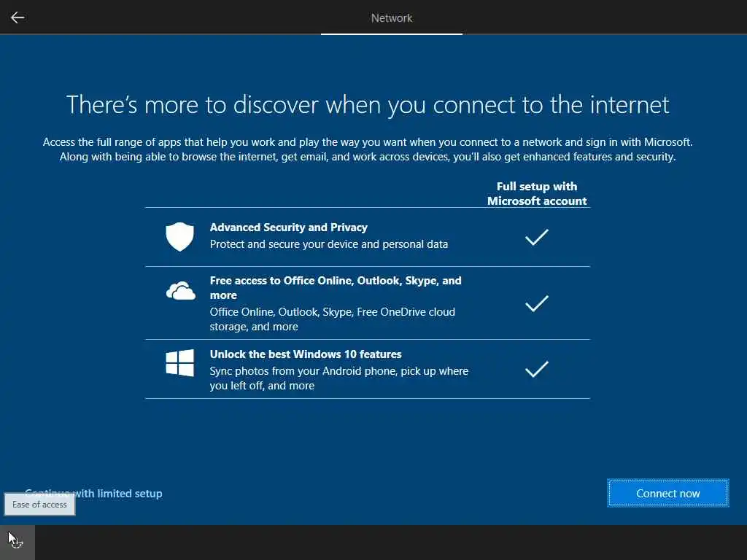Click the checkmark for Unlock best Windows 10 features

(x=536, y=369)
